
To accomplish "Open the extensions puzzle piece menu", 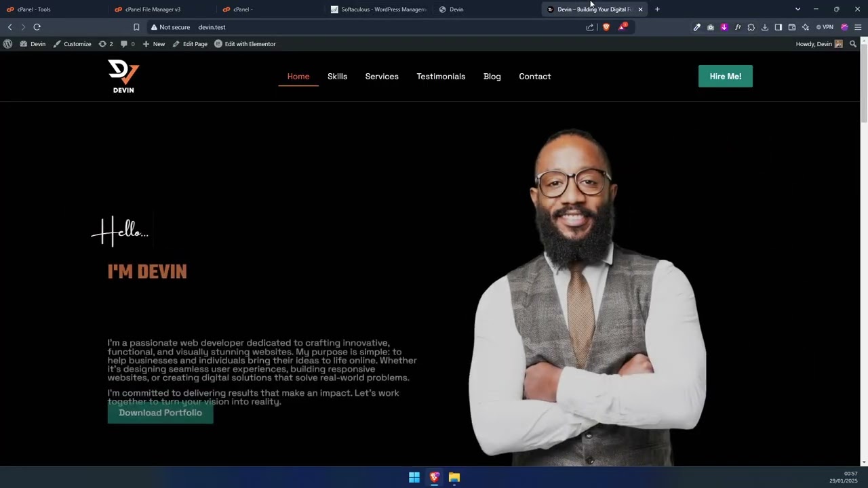I will pyautogui.click(x=751, y=27).
